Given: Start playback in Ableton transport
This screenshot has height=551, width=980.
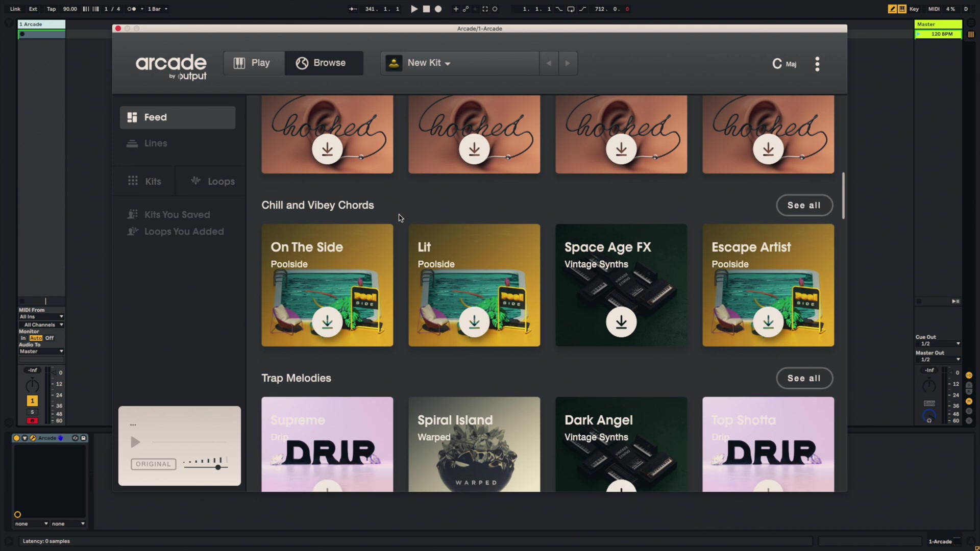Looking at the screenshot, I should coord(414,9).
